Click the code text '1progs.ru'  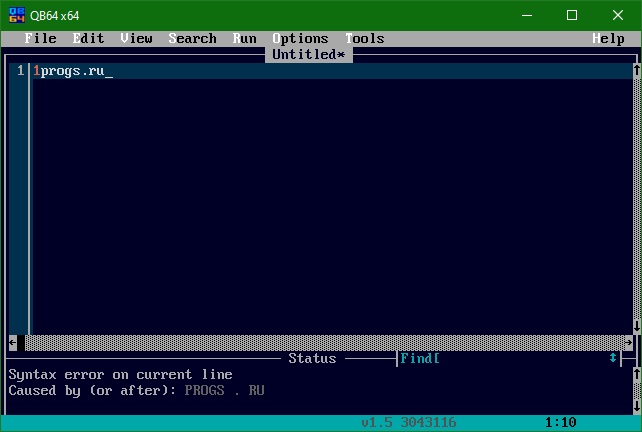69,71
